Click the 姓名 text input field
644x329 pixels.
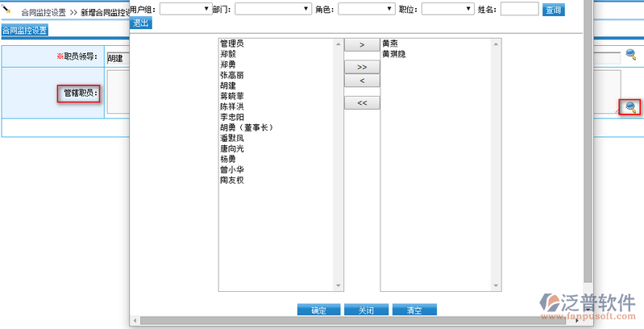click(519, 9)
